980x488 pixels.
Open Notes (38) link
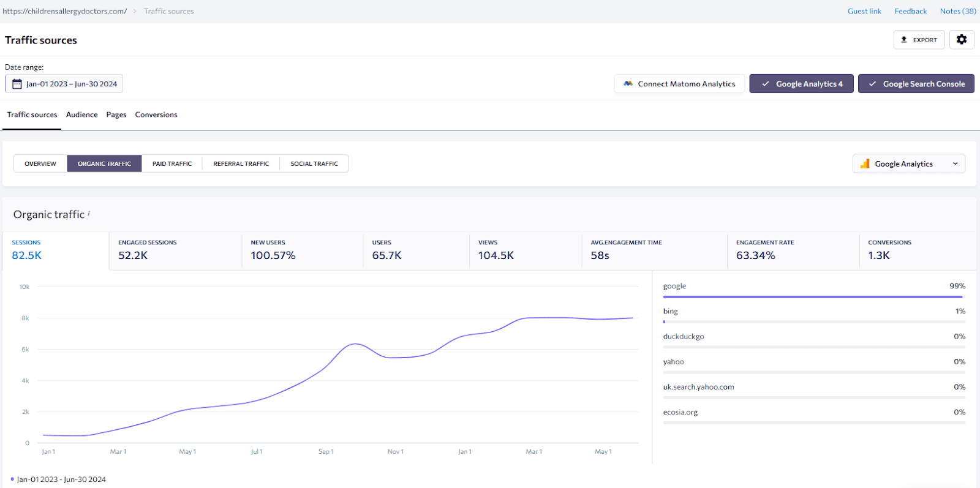(958, 11)
